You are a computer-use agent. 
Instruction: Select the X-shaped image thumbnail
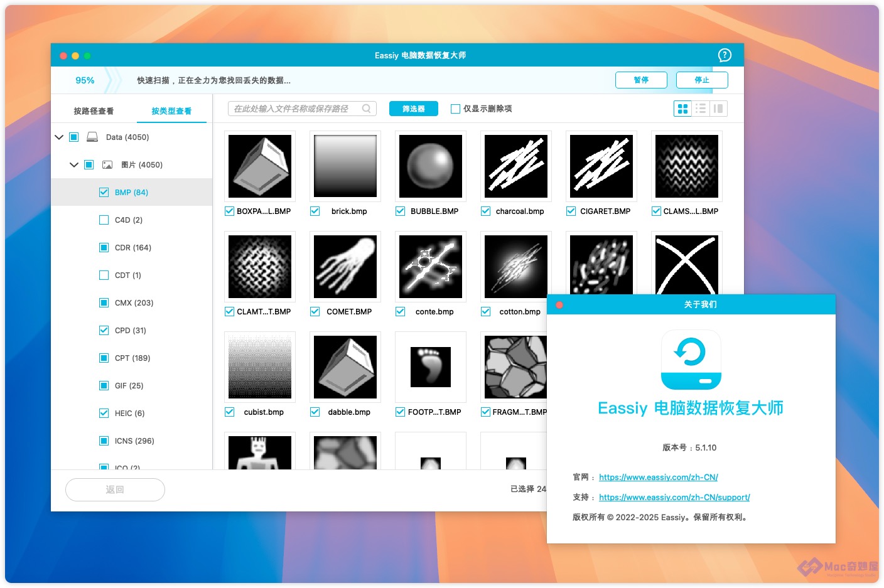click(687, 264)
